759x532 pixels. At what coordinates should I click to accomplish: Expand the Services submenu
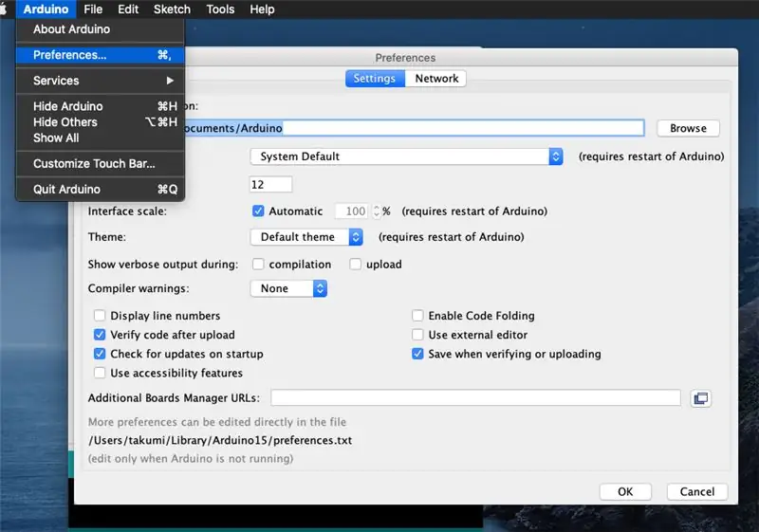(101, 81)
